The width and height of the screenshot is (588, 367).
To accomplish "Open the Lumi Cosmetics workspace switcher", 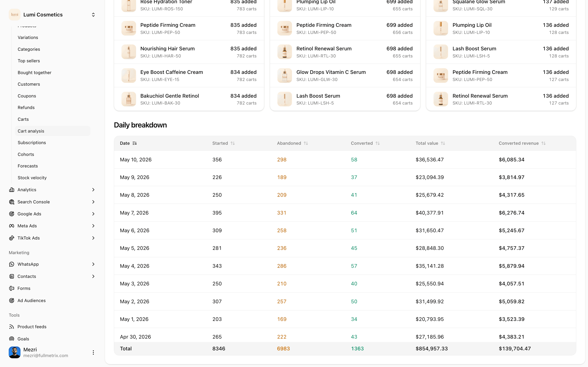I will (x=93, y=15).
